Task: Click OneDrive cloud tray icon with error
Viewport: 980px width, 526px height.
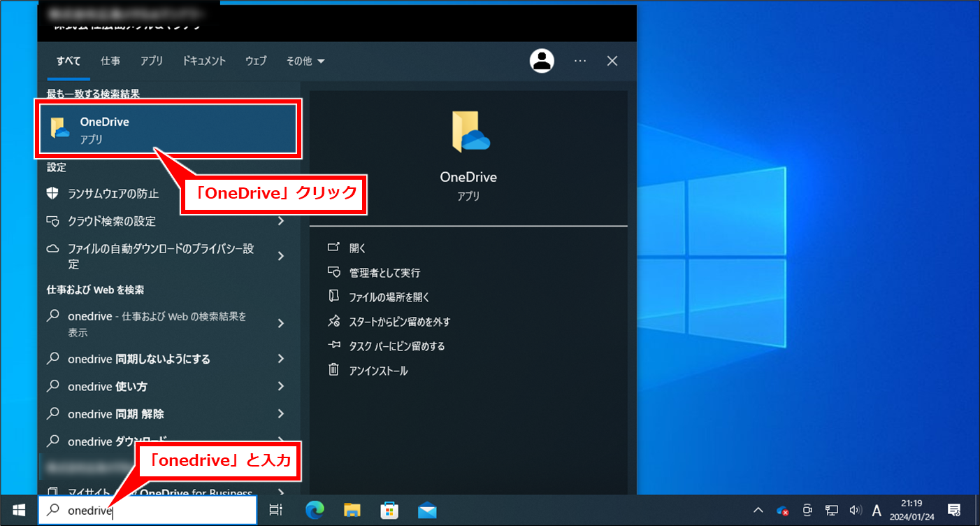Action: pos(783,511)
